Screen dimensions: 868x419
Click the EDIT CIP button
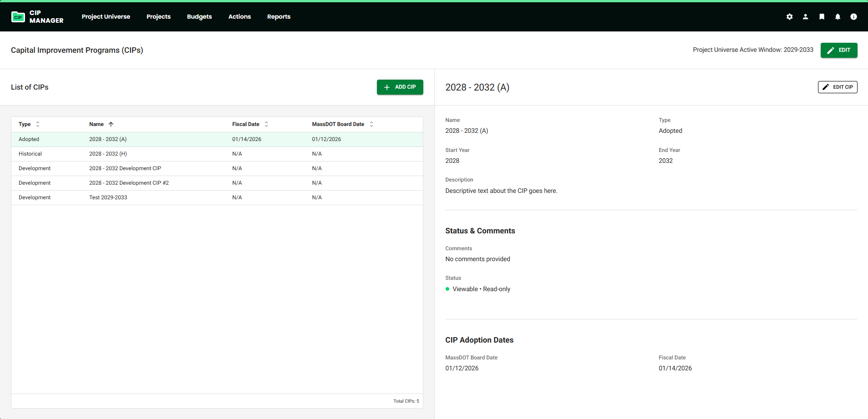tap(838, 87)
